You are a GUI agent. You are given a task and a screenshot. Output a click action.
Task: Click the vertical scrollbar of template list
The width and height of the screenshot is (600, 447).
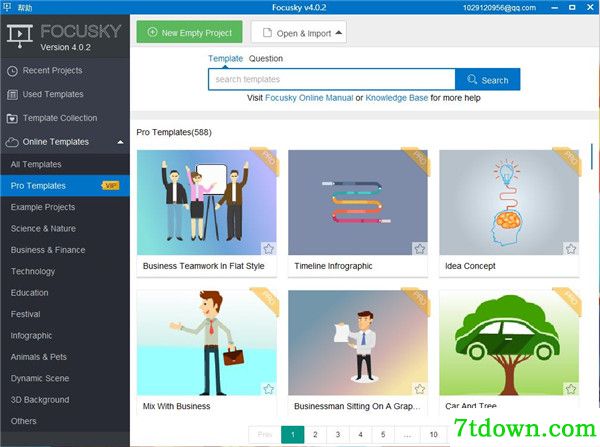(592, 156)
